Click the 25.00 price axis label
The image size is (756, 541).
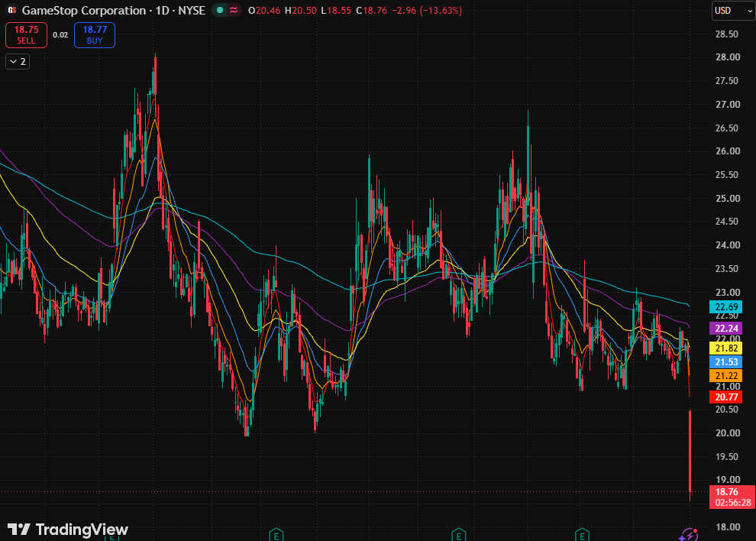coord(728,199)
